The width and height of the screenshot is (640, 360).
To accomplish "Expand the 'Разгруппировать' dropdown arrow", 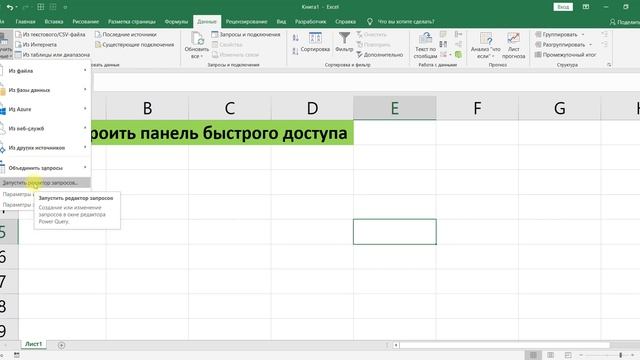I will coord(590,44).
